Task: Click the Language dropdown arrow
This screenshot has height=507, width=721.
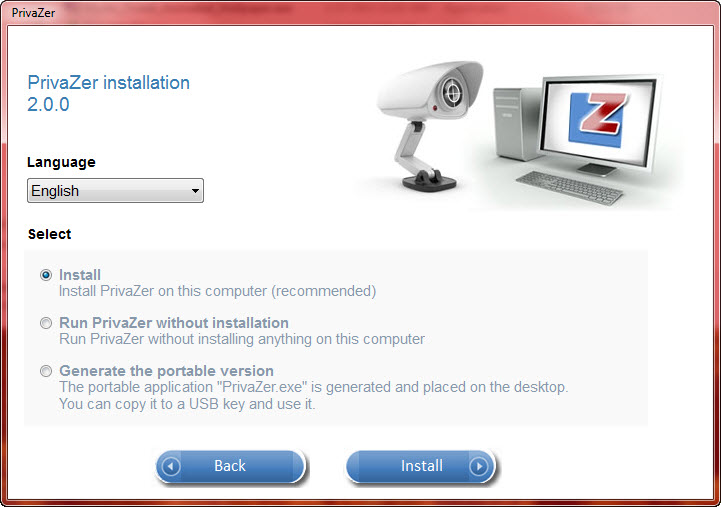Action: 195,191
